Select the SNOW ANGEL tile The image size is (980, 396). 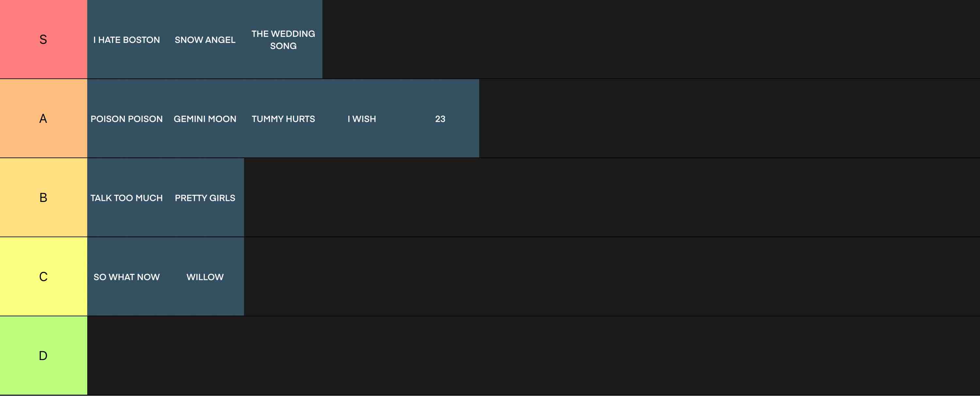205,39
